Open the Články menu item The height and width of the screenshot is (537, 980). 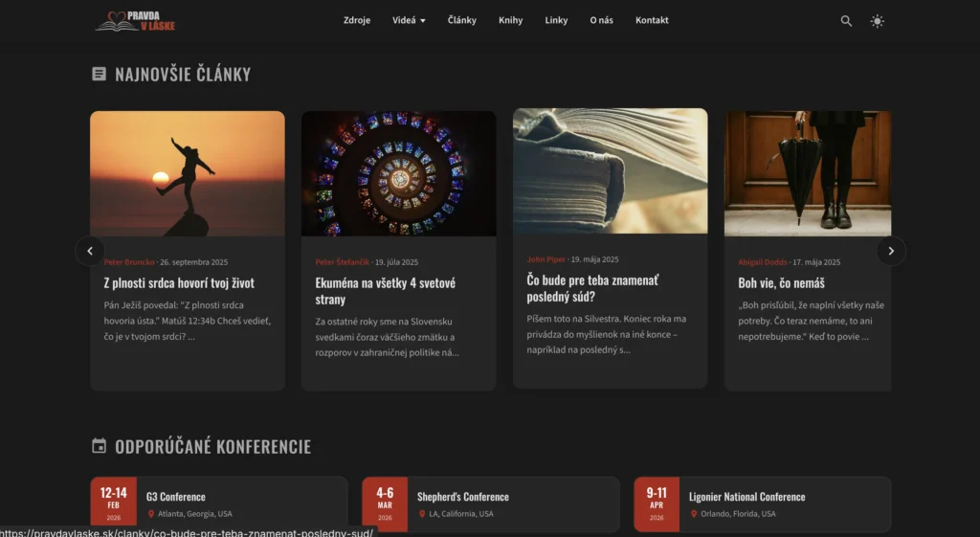(461, 20)
